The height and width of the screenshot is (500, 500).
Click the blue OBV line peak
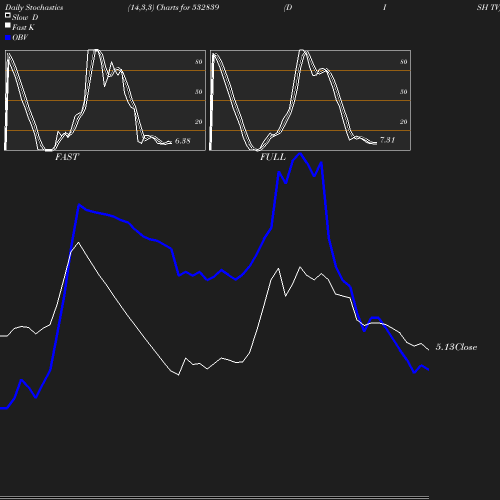tap(300, 154)
